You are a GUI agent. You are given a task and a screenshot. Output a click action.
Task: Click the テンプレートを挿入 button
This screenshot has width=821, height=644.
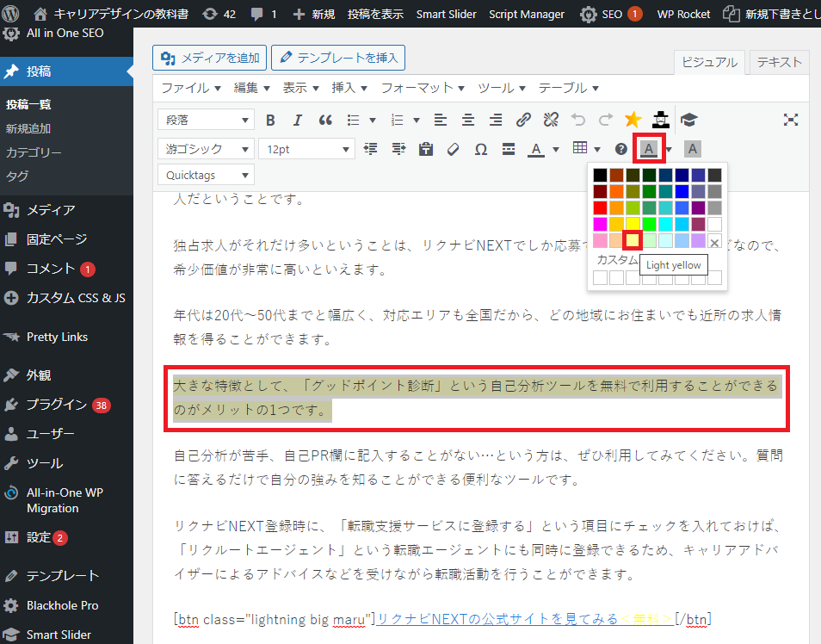(x=338, y=58)
